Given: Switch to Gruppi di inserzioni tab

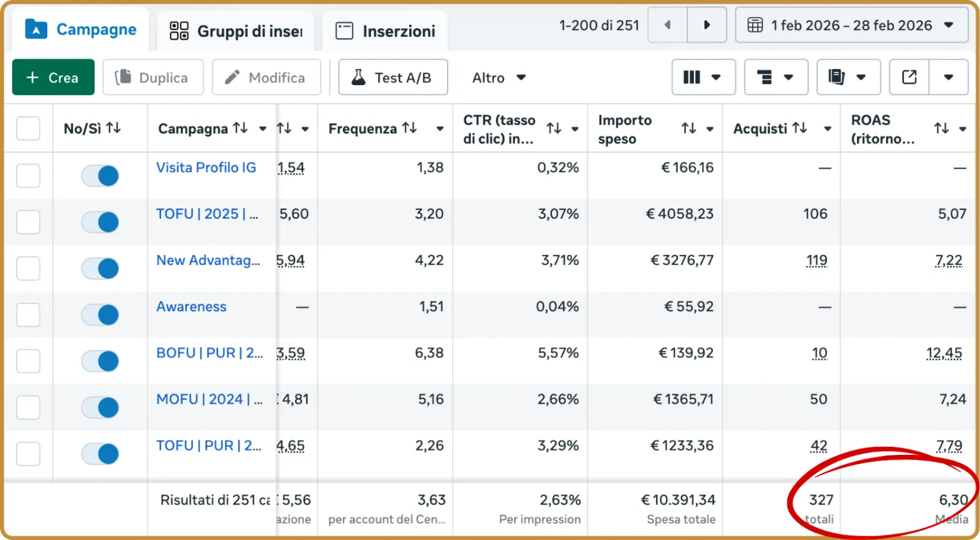Looking at the screenshot, I should click(236, 31).
